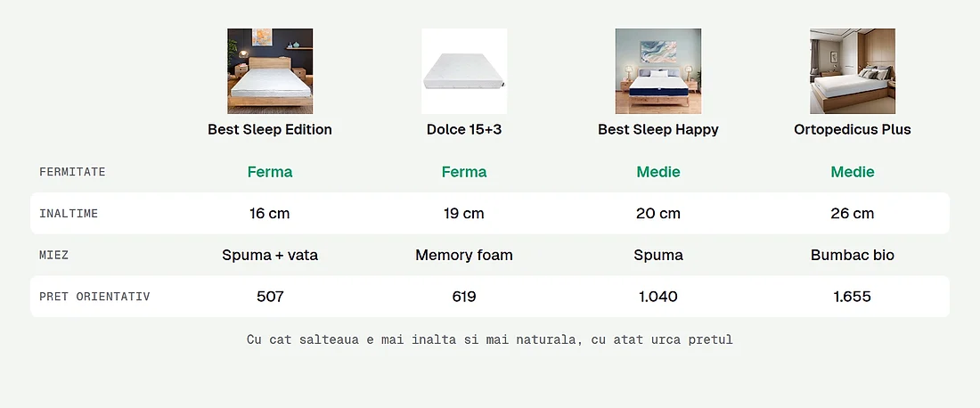The image size is (980, 408).
Task: Select the PRET ORIENTATIV row label
Action: click(94, 297)
